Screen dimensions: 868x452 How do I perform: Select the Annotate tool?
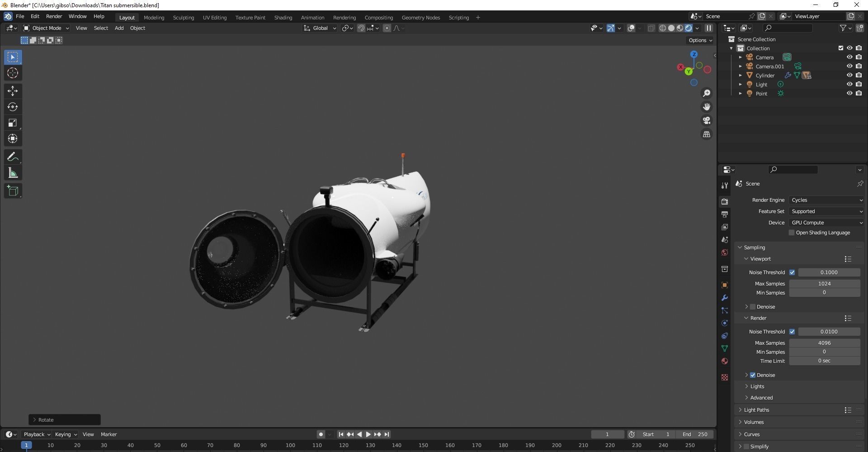click(13, 157)
